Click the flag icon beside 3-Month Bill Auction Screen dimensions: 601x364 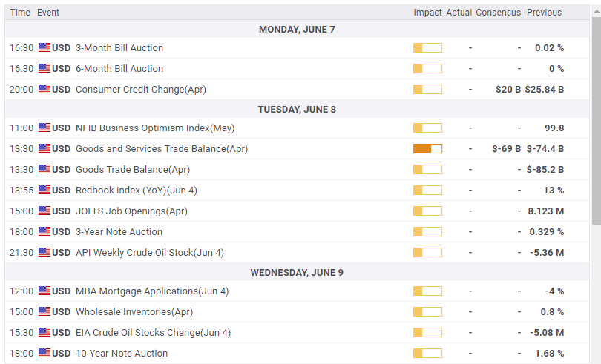click(45, 47)
